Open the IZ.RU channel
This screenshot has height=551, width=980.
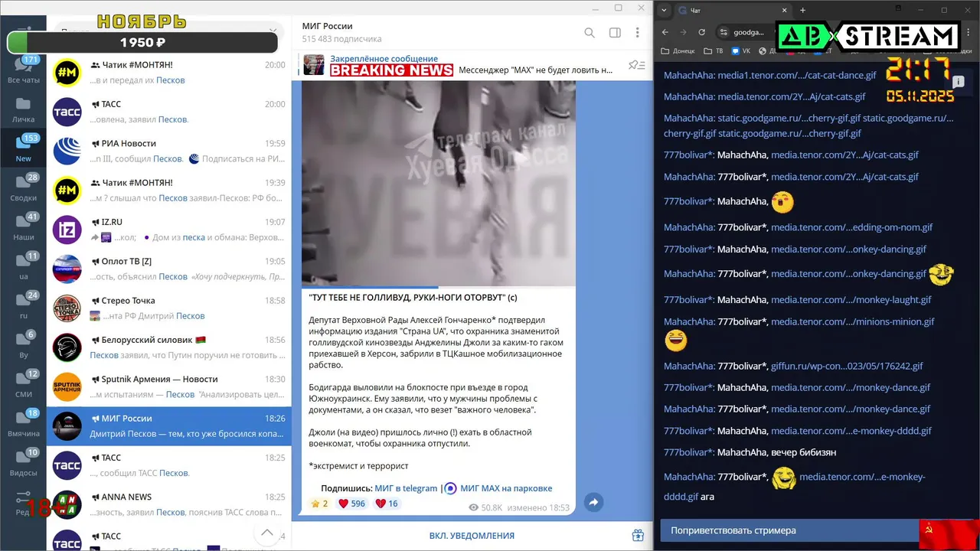tap(169, 230)
